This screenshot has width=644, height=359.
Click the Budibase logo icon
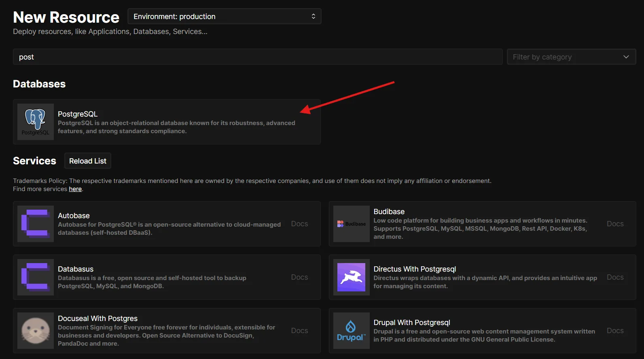(x=351, y=224)
